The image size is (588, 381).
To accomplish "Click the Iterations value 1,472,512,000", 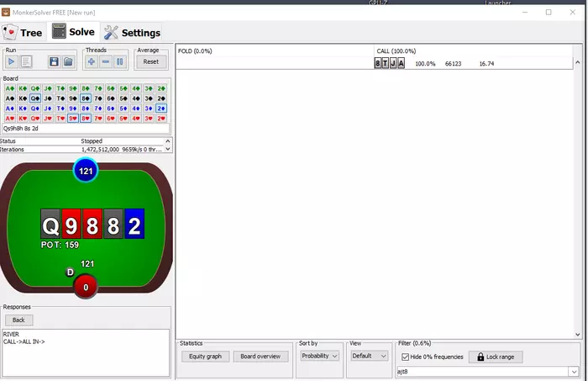I will click(x=100, y=150).
